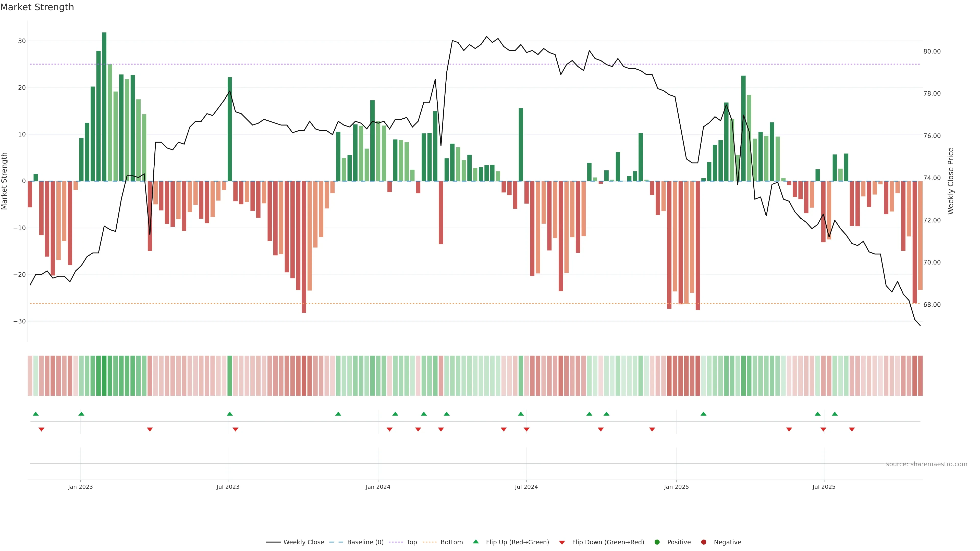Image resolution: width=980 pixels, height=551 pixels.
Task: Click the green Flip Up triangle legend icon
Action: [475, 542]
